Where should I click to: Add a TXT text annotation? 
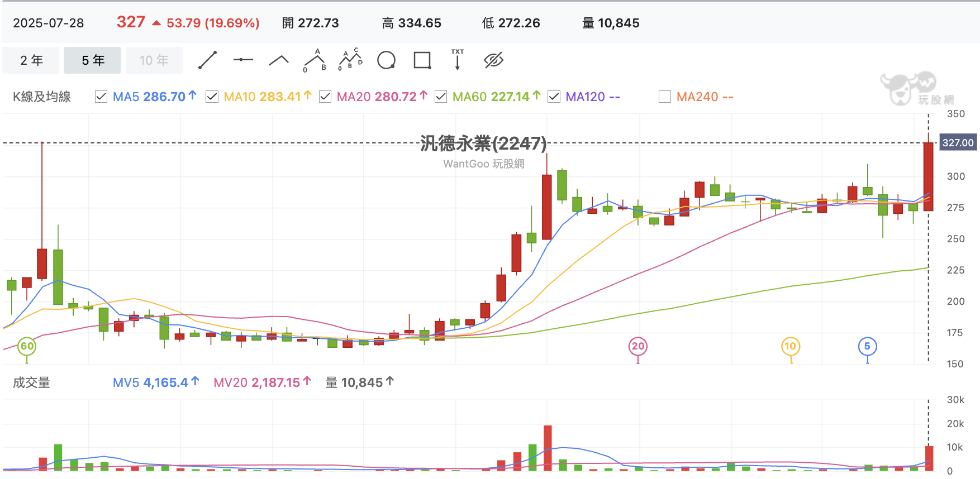(x=457, y=60)
